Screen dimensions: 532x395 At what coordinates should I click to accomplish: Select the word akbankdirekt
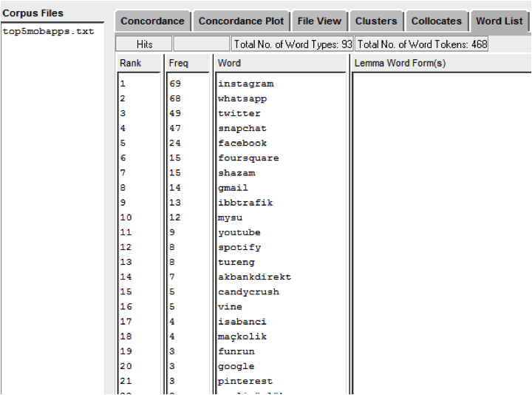point(254,277)
